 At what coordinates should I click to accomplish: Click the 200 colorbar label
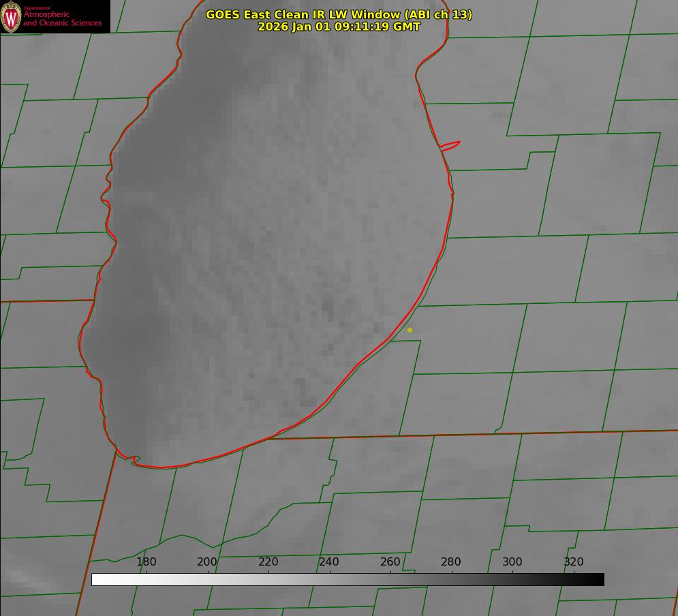point(207,561)
